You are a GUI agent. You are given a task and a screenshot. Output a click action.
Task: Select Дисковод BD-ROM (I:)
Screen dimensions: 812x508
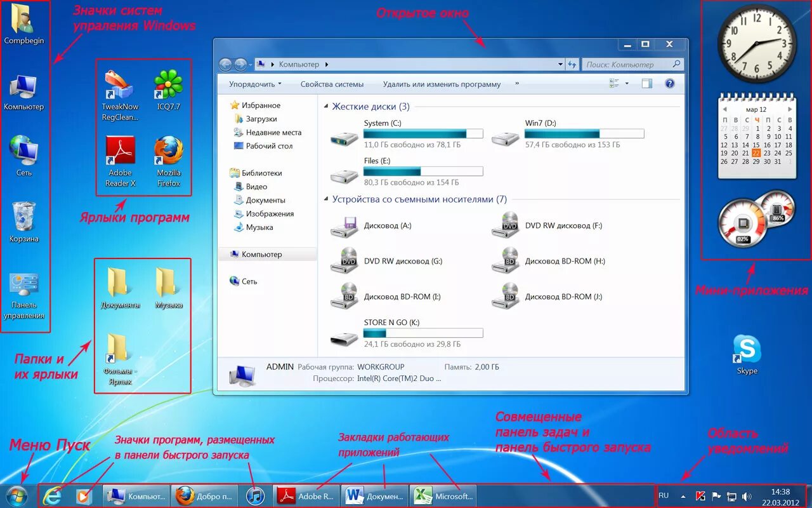tap(386, 297)
